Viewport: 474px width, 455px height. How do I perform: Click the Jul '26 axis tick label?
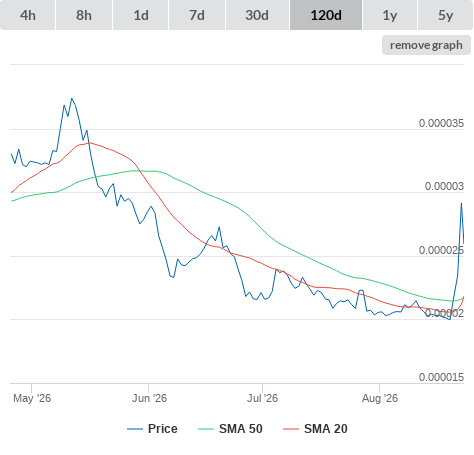pos(262,398)
